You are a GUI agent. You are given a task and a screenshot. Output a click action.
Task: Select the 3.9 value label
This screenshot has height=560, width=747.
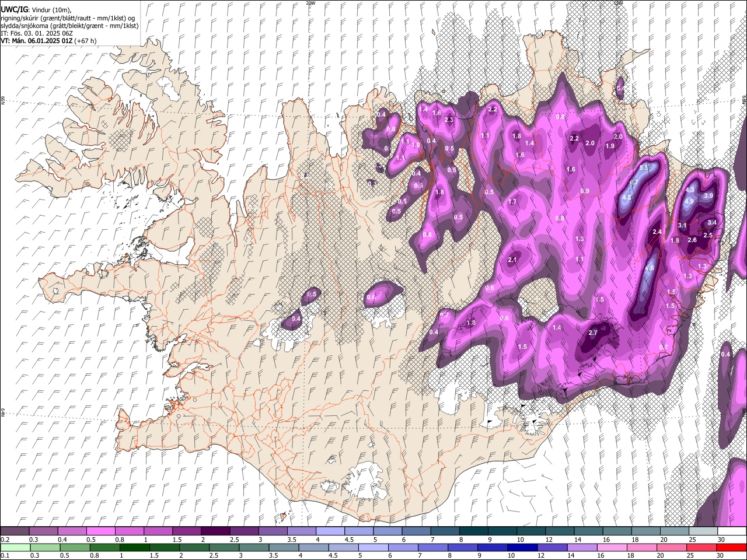[708, 195]
